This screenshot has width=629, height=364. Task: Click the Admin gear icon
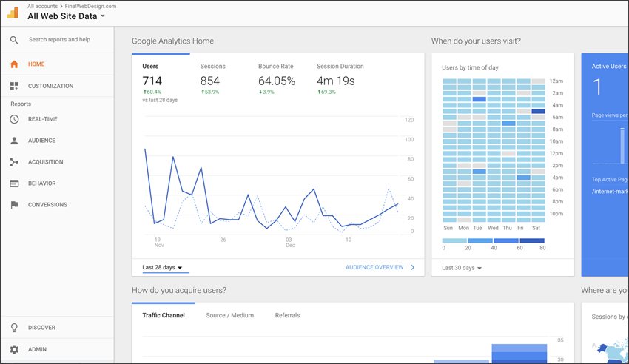(14, 349)
